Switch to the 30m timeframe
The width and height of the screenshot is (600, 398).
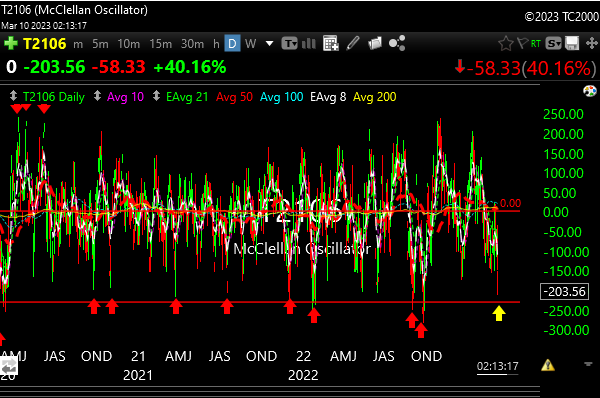click(x=192, y=44)
